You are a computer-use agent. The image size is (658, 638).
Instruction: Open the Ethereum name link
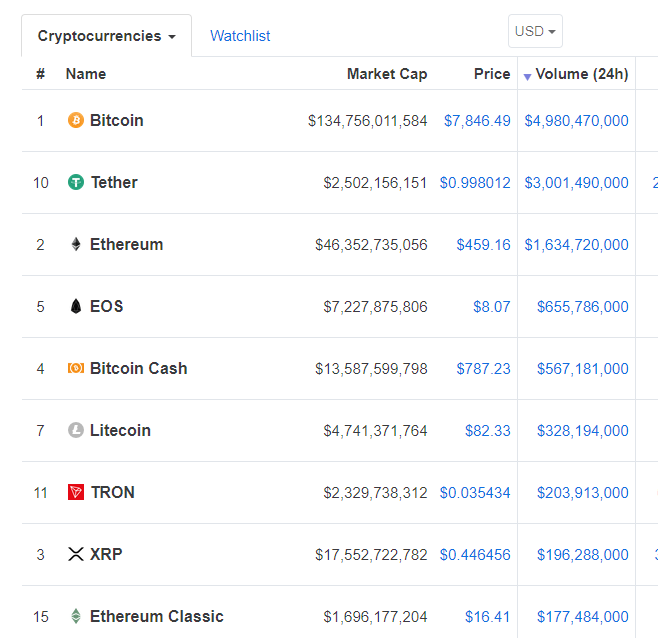click(x=126, y=244)
